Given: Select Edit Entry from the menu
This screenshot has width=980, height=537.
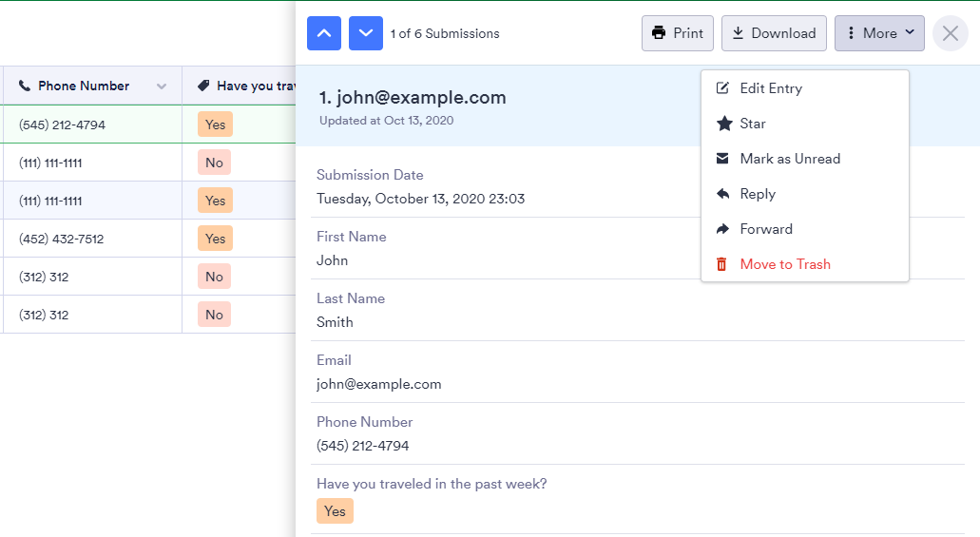Looking at the screenshot, I should 771,88.
